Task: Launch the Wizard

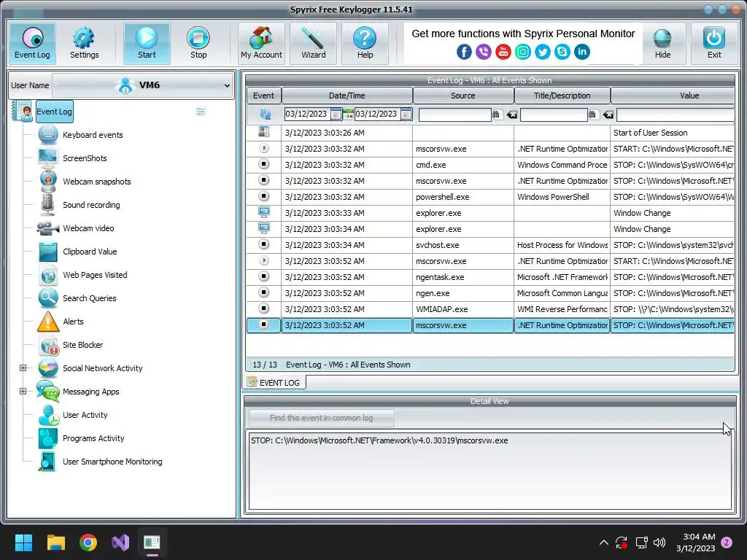Action: pyautogui.click(x=314, y=43)
